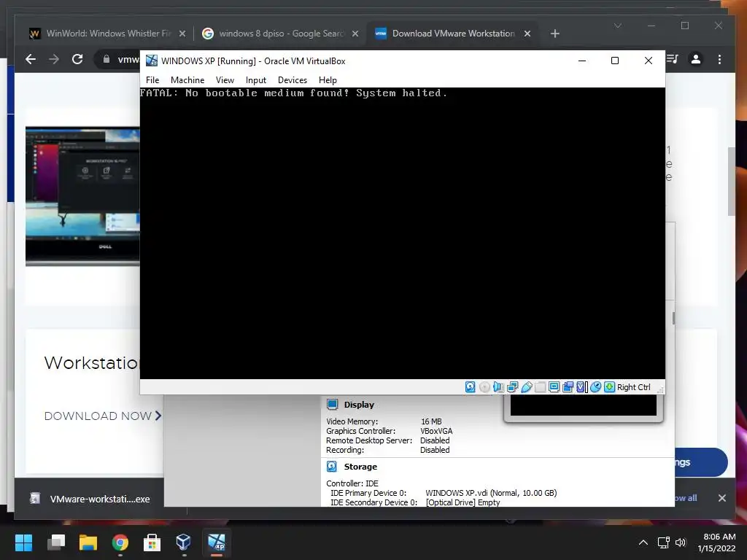Reload the page in Chrome
The width and height of the screenshot is (747, 560).
pyautogui.click(x=77, y=59)
